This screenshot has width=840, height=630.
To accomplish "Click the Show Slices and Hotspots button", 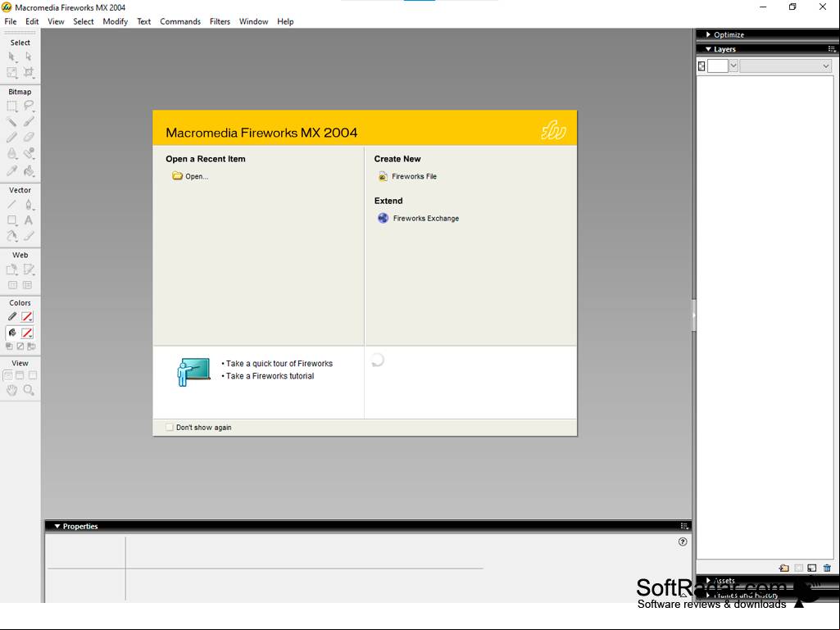I will point(27,285).
